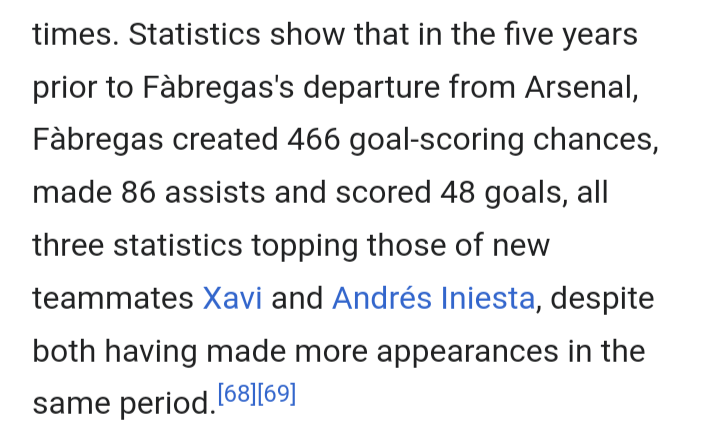720x448 pixels.
Task: Click the word 'despite' after Iniesta
Action: (x=602, y=298)
